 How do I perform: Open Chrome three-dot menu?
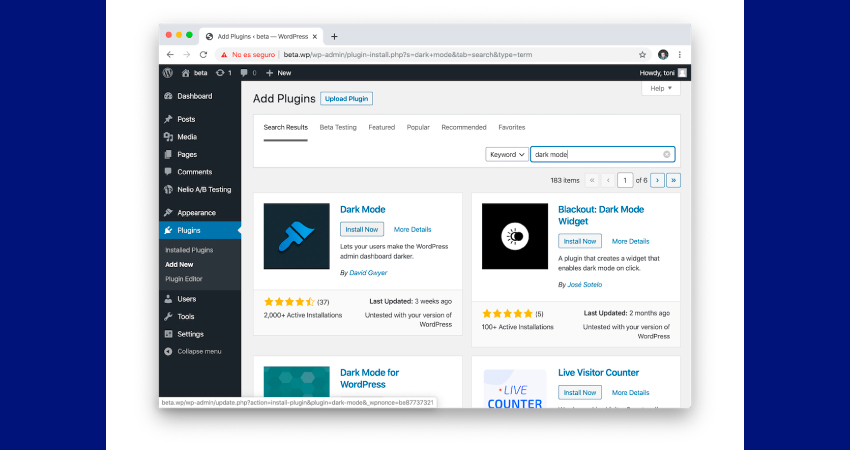[x=680, y=55]
